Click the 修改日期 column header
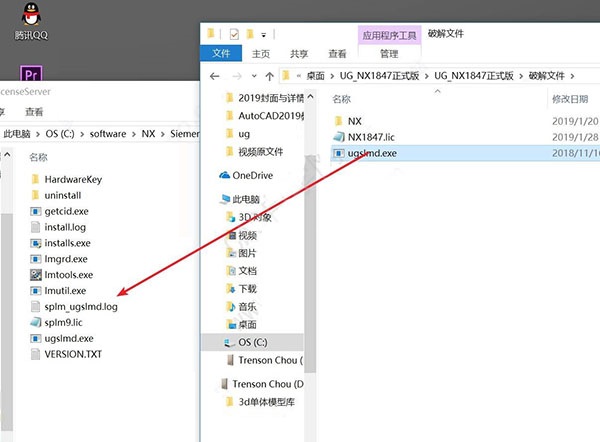 [x=567, y=99]
